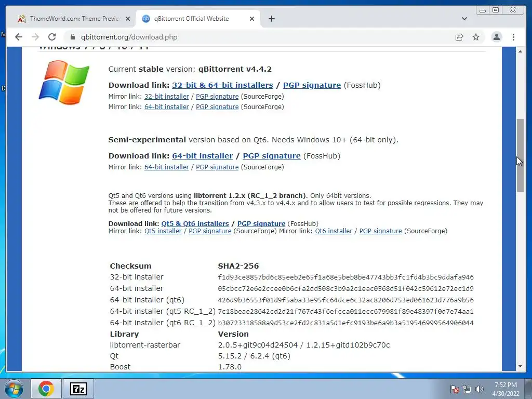Click the Qt5 installer mirror link
This screenshot has height=399, width=532.
163,231
